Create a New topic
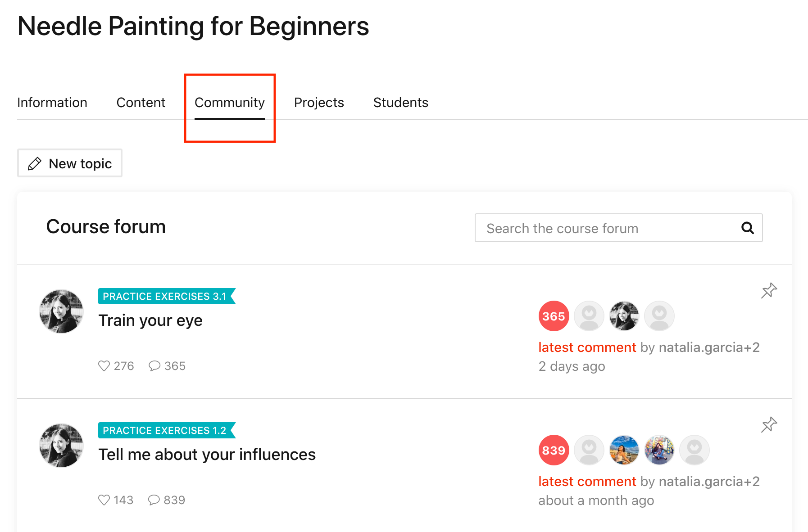 click(70, 163)
